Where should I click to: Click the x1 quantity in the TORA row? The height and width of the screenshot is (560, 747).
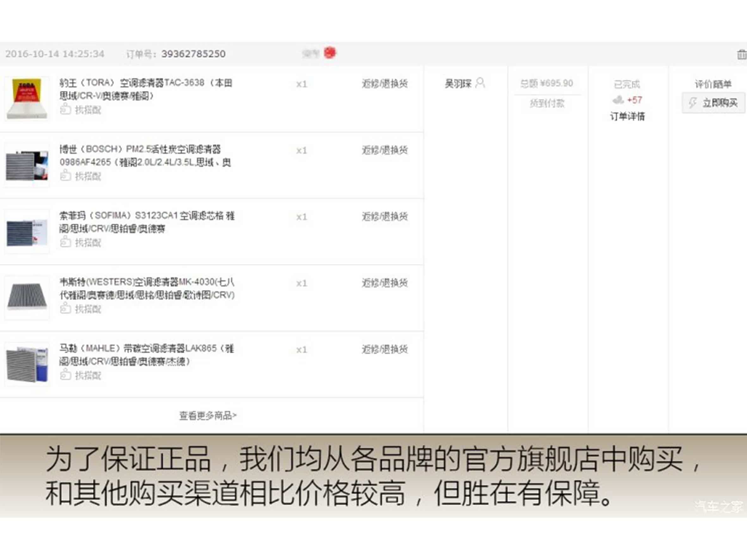click(x=302, y=84)
